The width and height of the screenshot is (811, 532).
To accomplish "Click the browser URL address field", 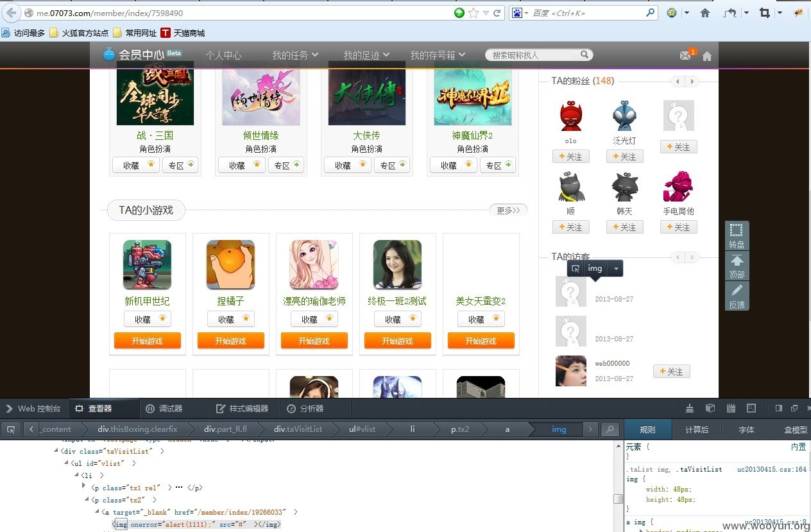I will point(244,13).
